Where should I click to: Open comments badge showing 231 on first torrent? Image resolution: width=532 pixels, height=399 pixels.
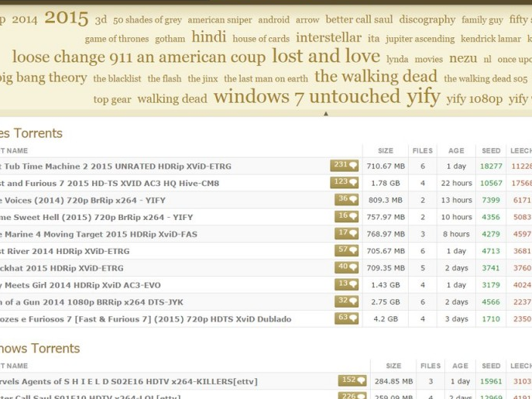(345, 166)
